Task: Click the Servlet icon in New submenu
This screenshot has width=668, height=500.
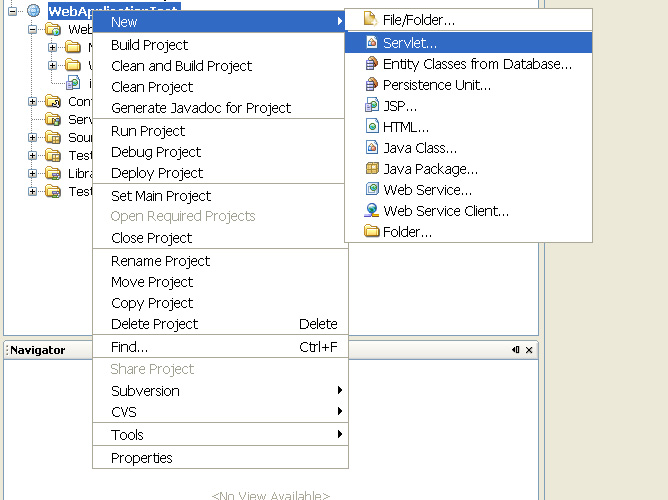Action: coord(372,43)
